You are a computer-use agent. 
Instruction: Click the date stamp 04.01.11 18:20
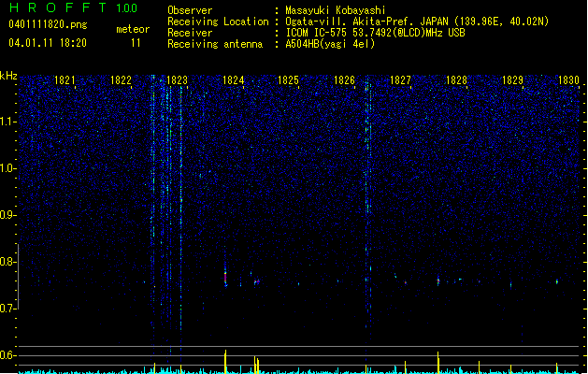pyautogui.click(x=48, y=43)
